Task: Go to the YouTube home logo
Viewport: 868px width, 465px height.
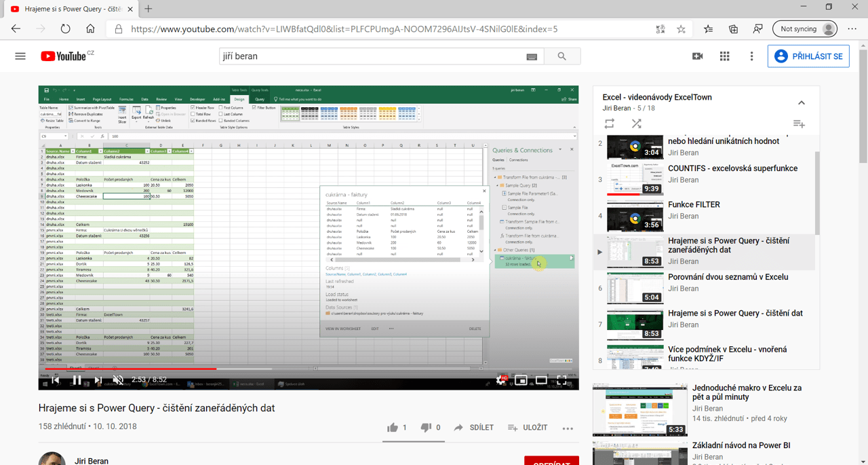Action: coord(62,56)
